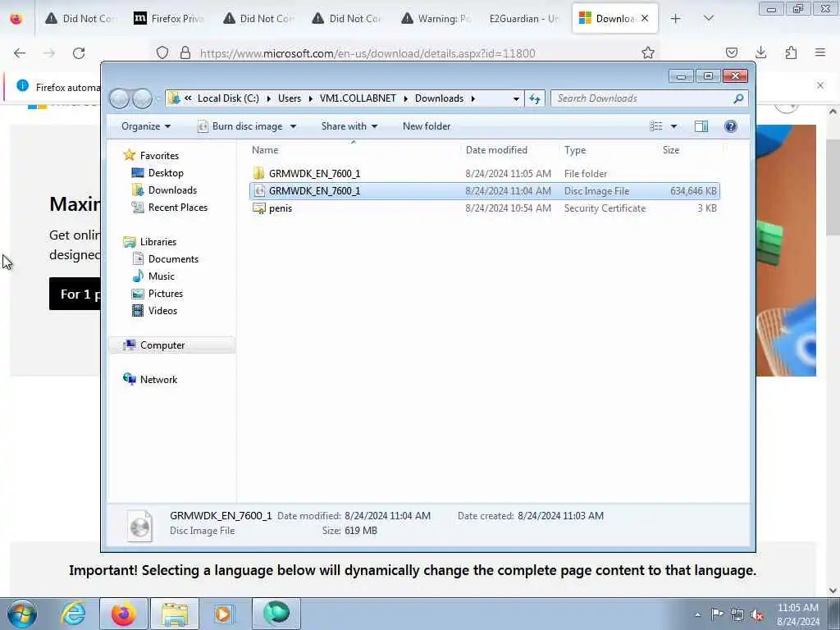Open Documents library

click(x=173, y=258)
